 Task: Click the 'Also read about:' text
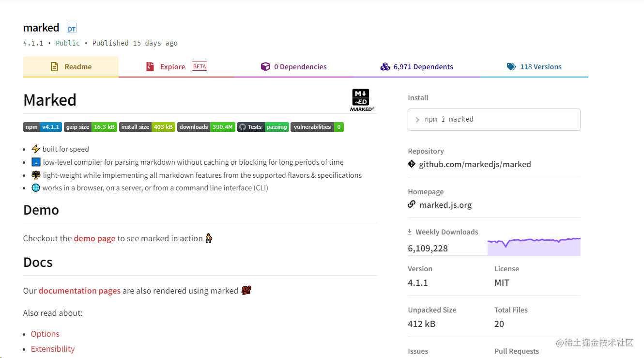(53, 313)
